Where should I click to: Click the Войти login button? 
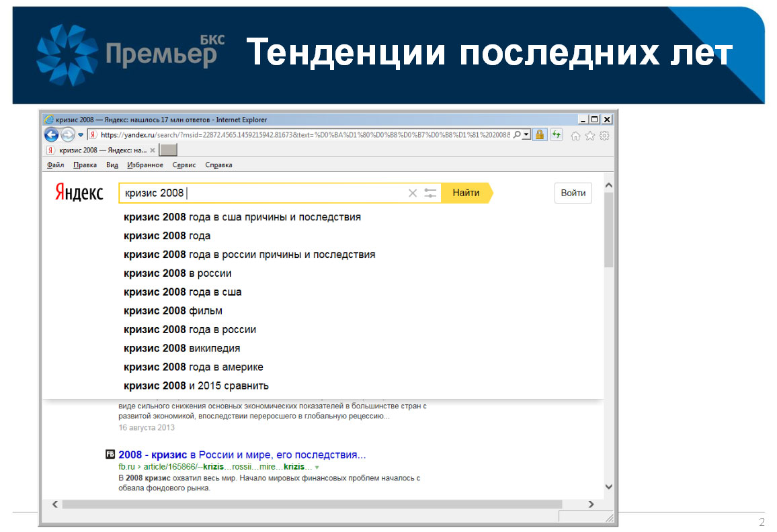[x=573, y=193]
